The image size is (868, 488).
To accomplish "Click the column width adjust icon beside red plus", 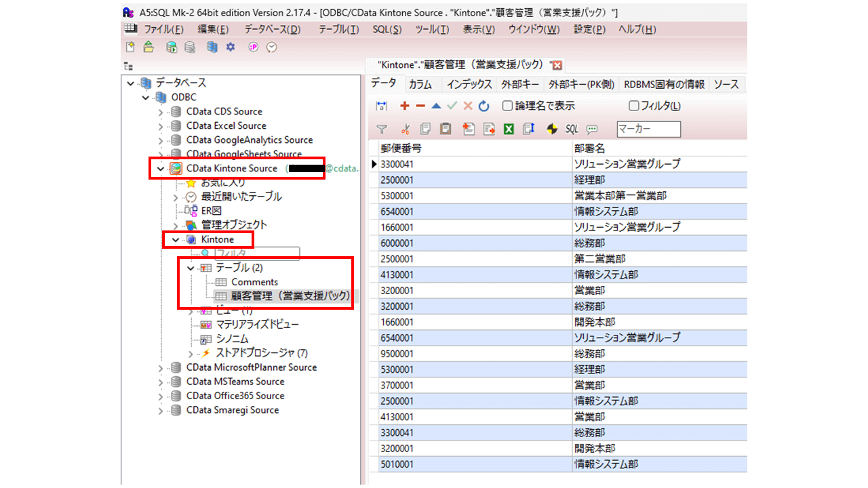I will click(x=382, y=106).
